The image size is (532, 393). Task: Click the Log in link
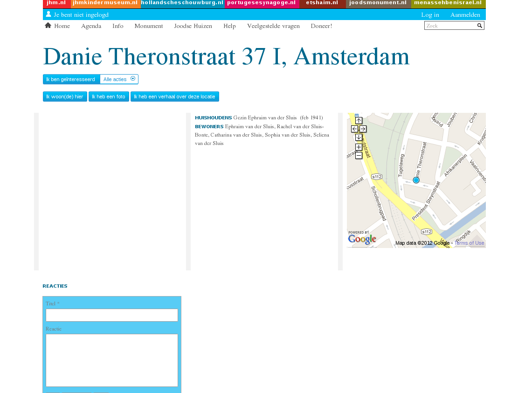pos(430,15)
